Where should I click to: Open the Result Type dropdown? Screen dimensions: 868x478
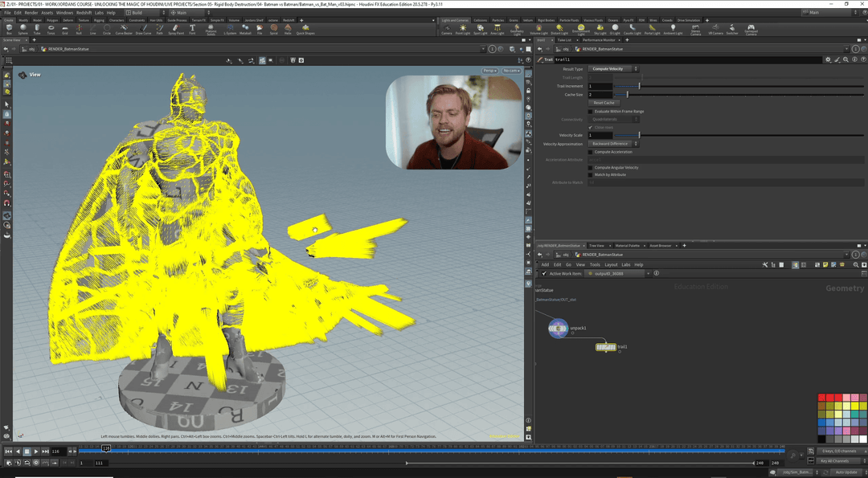pyautogui.click(x=613, y=69)
